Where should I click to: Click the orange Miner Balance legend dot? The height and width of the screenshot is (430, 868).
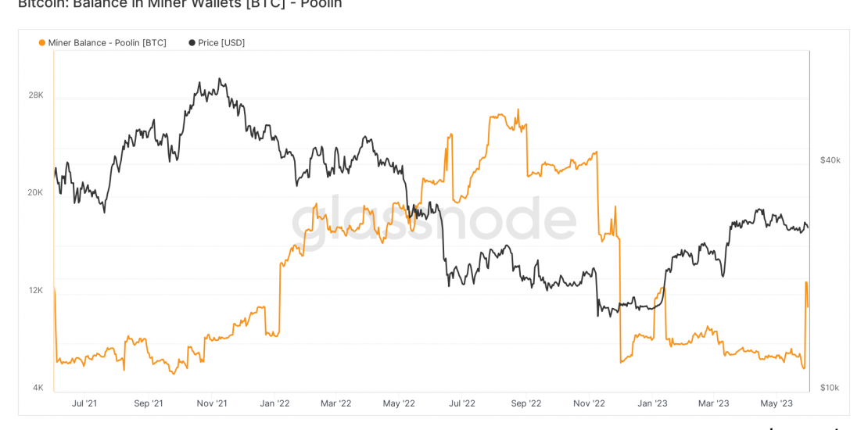42,43
